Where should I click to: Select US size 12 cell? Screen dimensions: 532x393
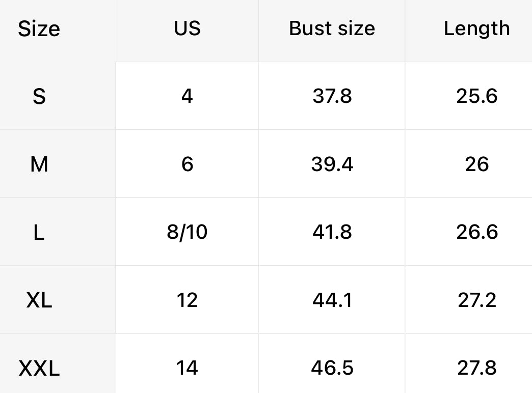187,300
